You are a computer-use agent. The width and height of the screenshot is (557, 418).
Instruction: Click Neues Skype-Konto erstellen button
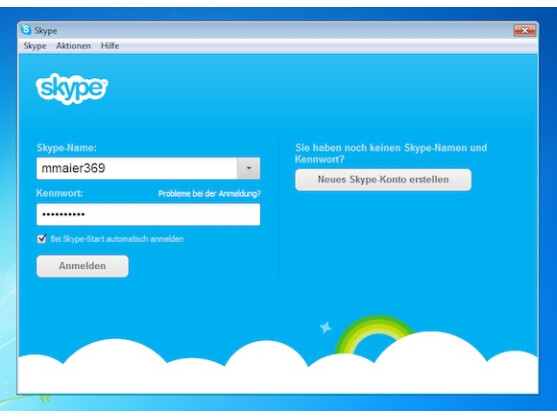click(x=383, y=180)
